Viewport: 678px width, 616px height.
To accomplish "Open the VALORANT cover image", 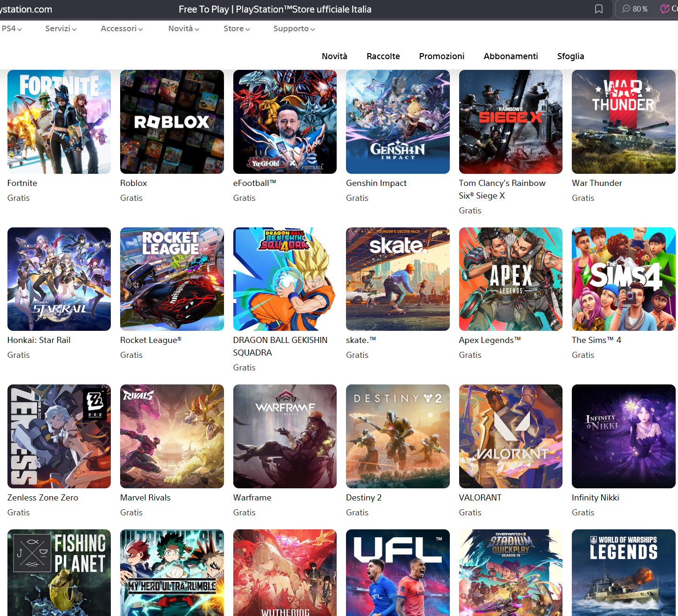I will click(x=511, y=436).
